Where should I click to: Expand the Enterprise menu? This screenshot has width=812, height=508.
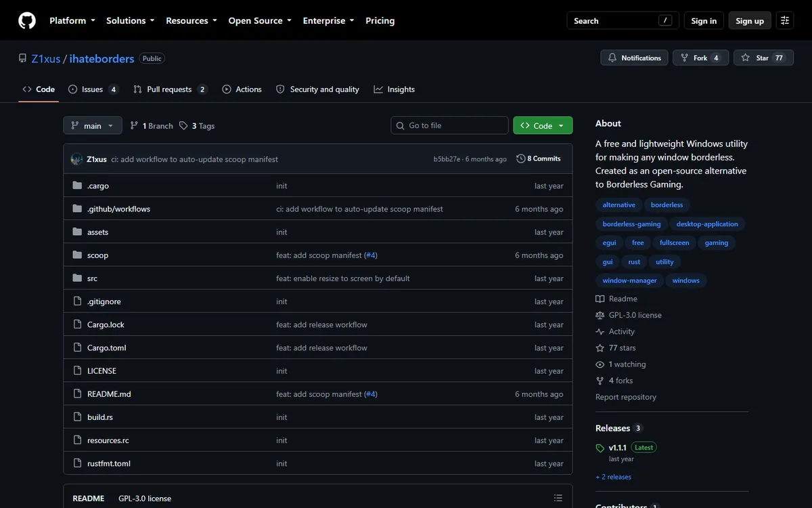[x=328, y=21]
